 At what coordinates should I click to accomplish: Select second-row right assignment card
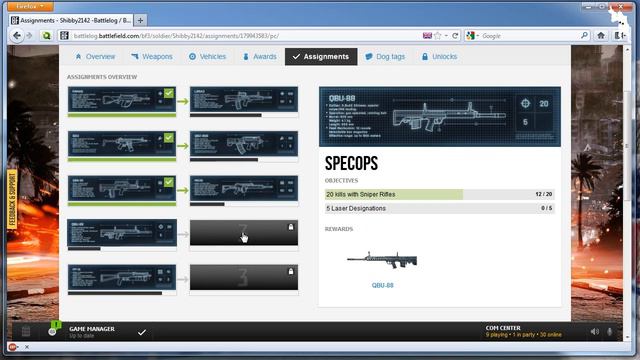[244, 144]
